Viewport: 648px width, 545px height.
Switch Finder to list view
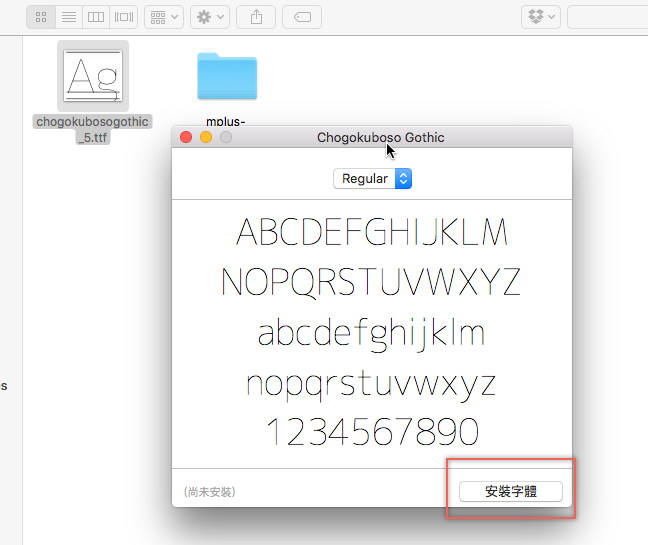pos(69,17)
